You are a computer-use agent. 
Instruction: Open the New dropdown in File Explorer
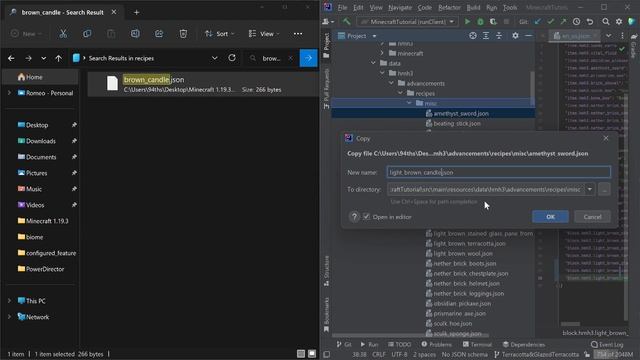tap(27, 33)
